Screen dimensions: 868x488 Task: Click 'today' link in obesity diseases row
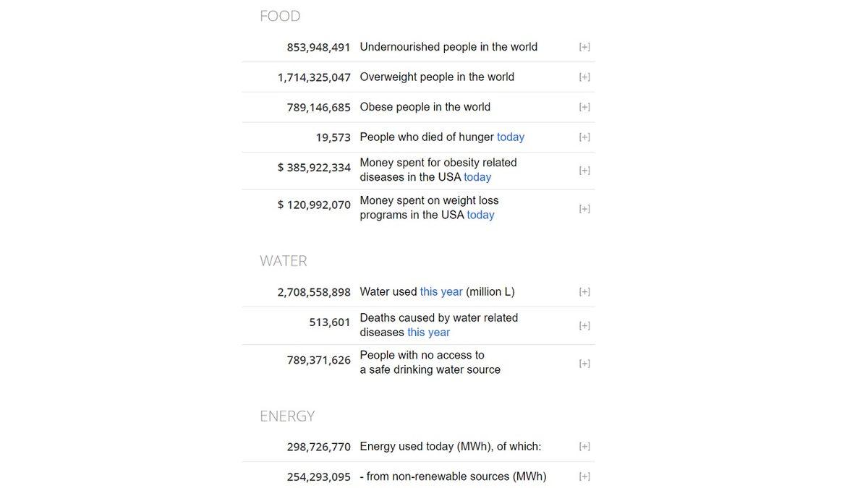click(x=477, y=177)
